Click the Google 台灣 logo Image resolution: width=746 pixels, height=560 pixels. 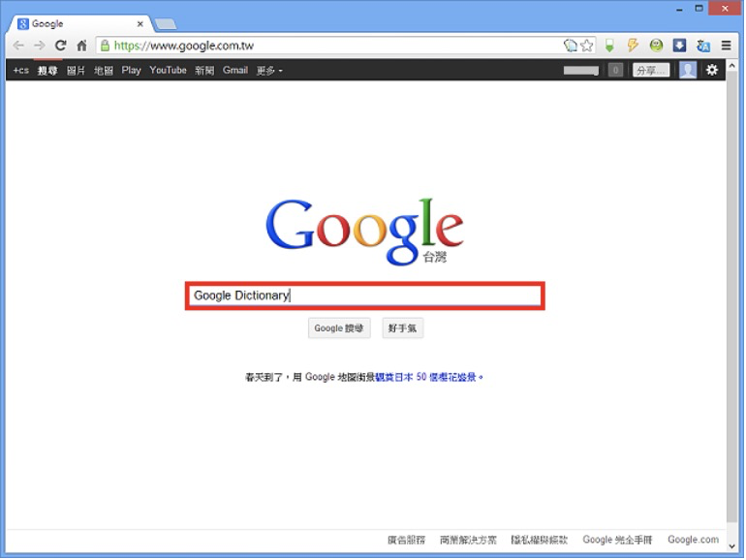point(364,232)
